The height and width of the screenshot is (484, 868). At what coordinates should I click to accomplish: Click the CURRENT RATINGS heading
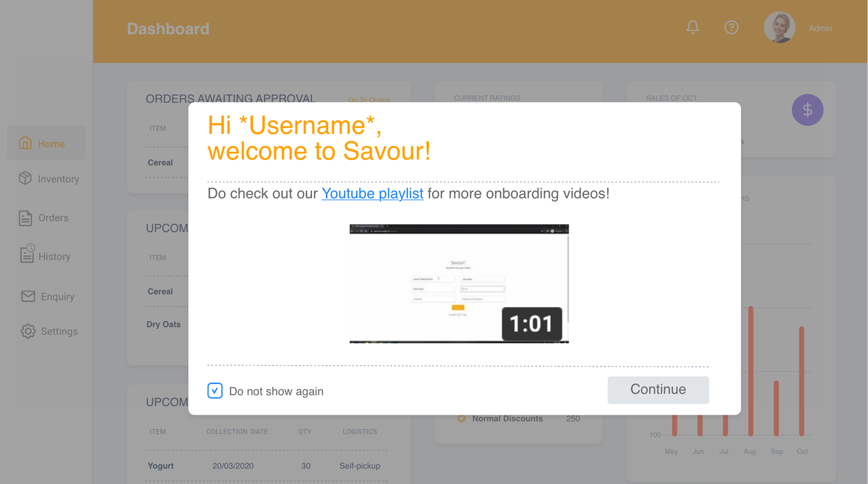(x=487, y=98)
